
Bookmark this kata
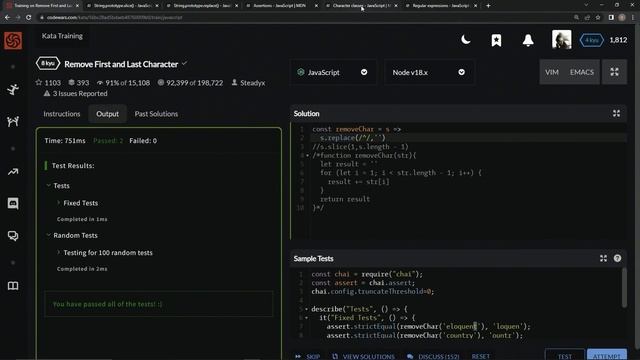pos(496,40)
